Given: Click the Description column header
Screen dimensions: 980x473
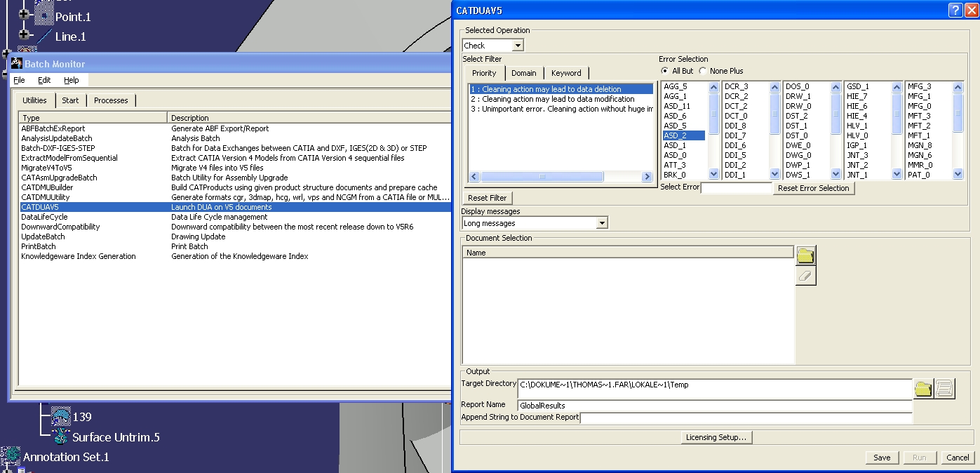Looking at the screenshot, I should click(x=309, y=118).
